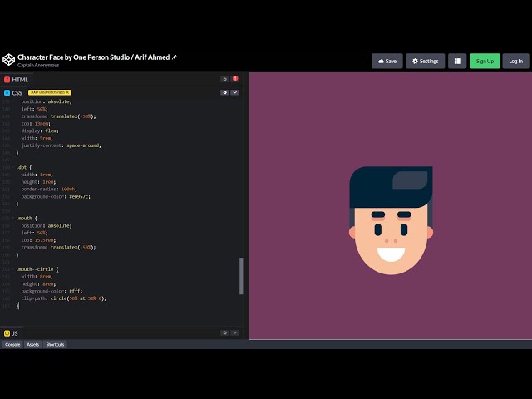The width and height of the screenshot is (532, 399).
Task: Click the green Sign Up button
Action: tap(485, 61)
